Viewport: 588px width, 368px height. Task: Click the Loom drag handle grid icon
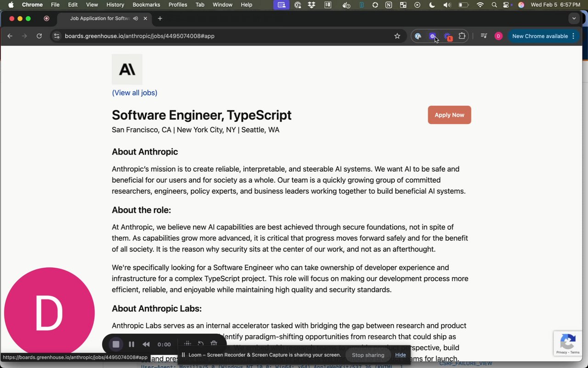click(x=187, y=344)
